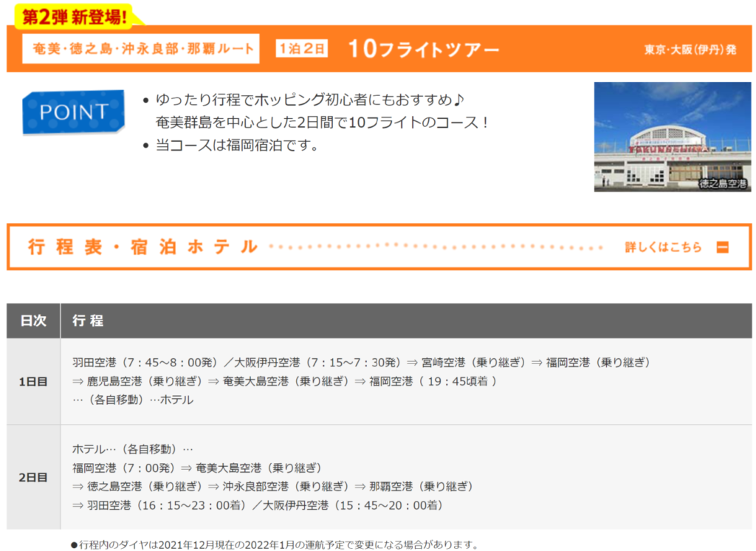Toggle the 行程表・宿泊ホテル accordion header
This screenshot has width=756, height=551.
tap(143, 247)
